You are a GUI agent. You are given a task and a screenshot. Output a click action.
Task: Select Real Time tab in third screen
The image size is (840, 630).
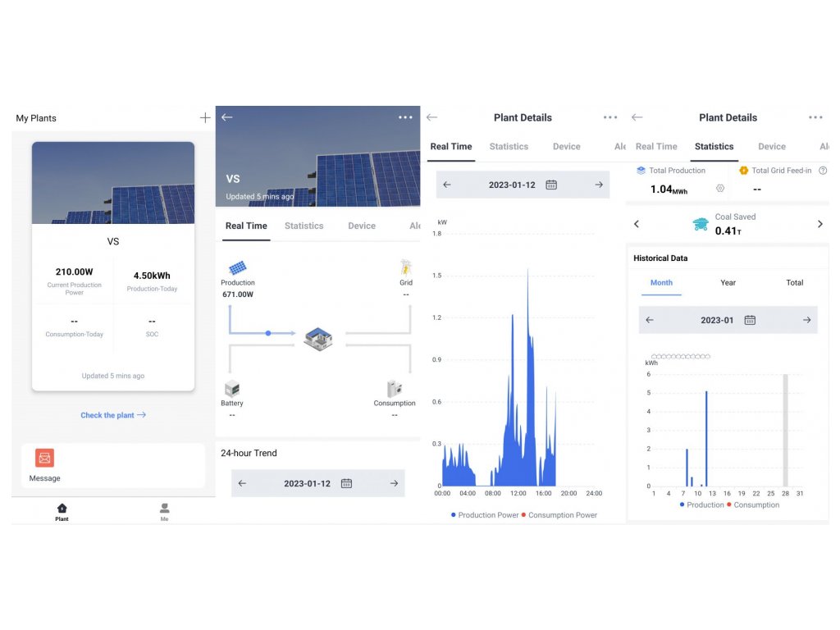[451, 147]
